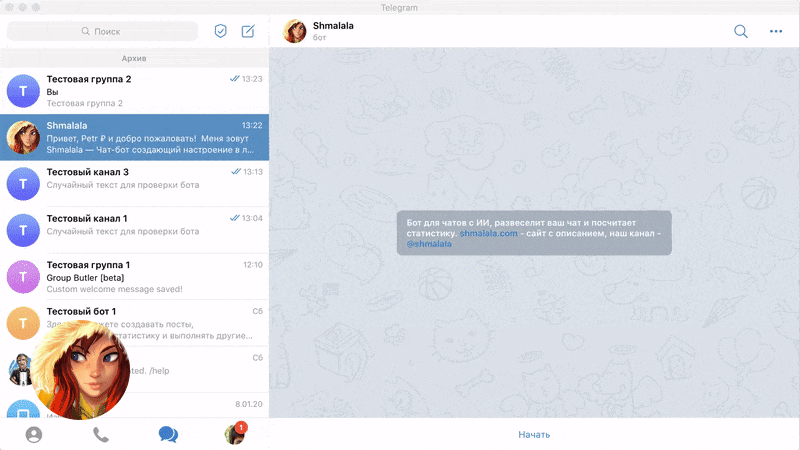Image resolution: width=800 pixels, height=450 pixels.
Task: Open the Тестовая группа 2 chat
Action: pos(134,91)
